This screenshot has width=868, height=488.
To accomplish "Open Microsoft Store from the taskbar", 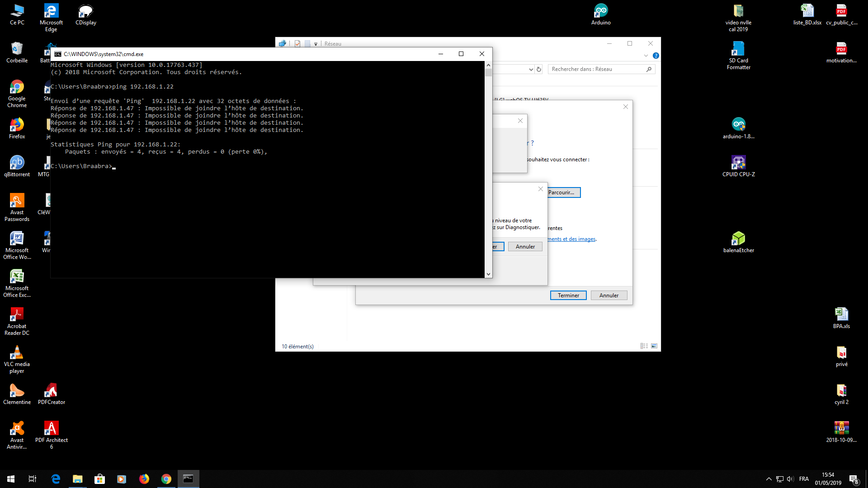I will 99,479.
